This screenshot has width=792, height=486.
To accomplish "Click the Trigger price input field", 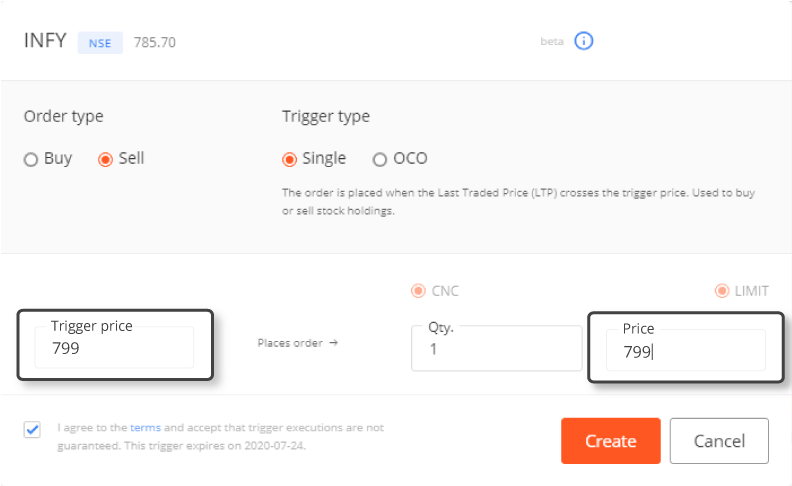I will tap(114, 347).
